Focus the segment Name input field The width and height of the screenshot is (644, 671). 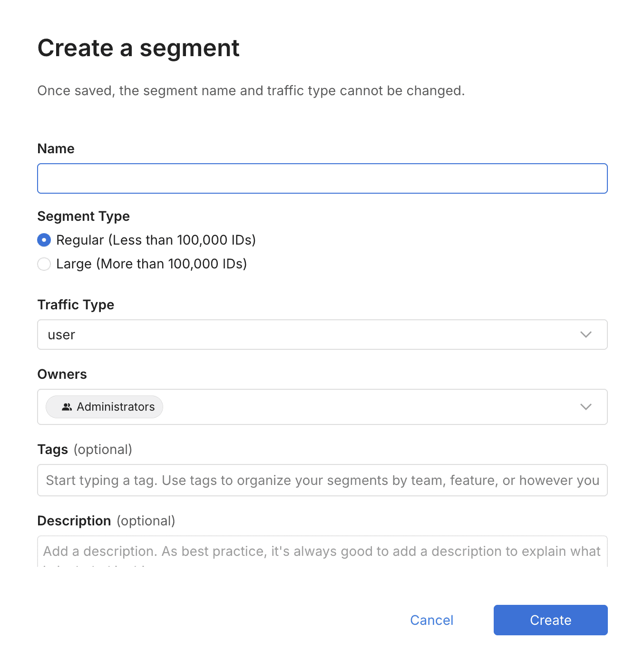click(x=322, y=178)
